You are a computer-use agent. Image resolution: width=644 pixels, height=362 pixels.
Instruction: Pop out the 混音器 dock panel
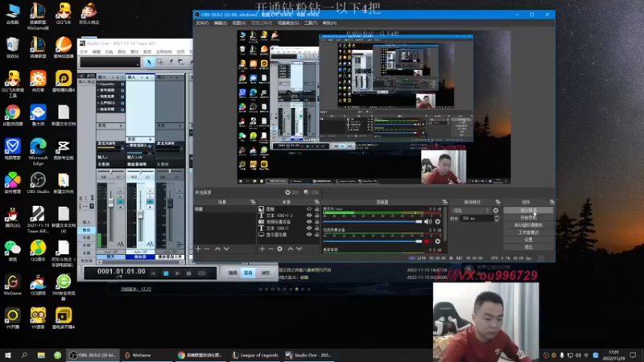click(x=445, y=202)
